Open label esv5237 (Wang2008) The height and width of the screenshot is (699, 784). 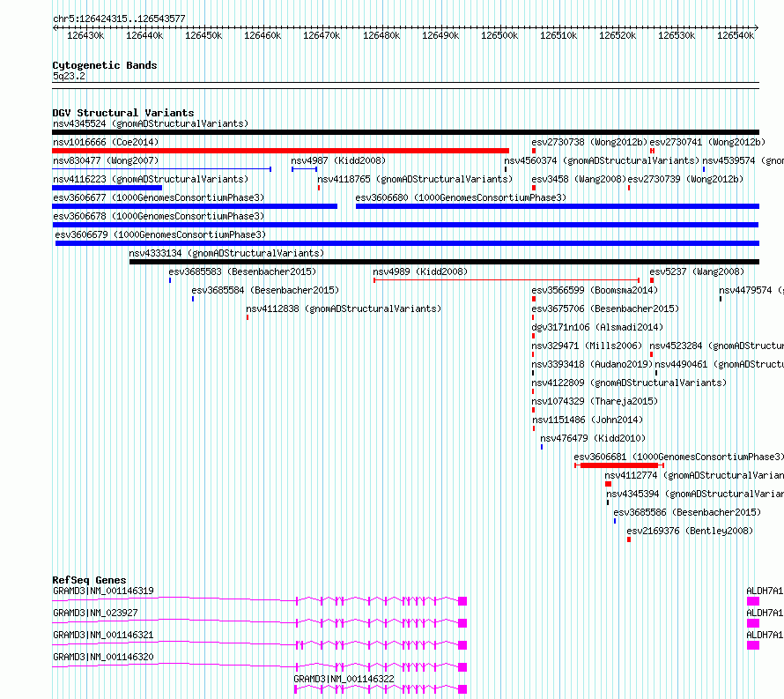coord(697,271)
